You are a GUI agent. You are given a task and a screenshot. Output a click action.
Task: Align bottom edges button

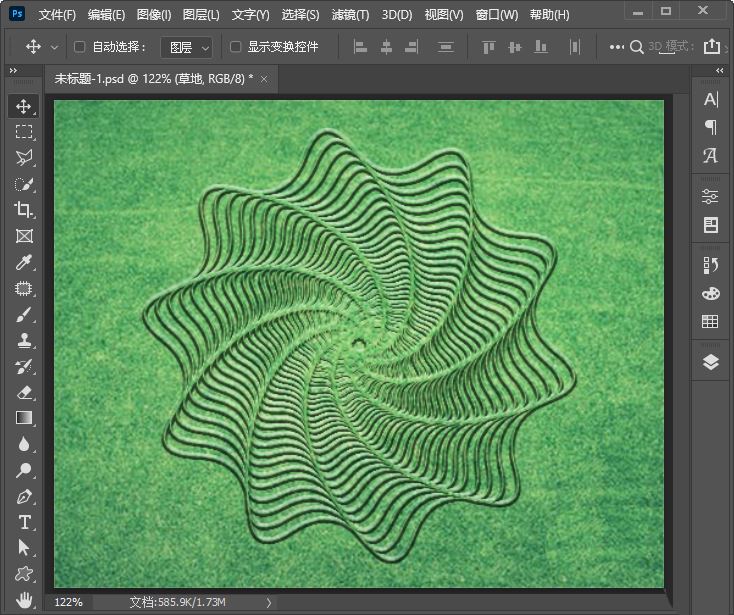pos(541,47)
